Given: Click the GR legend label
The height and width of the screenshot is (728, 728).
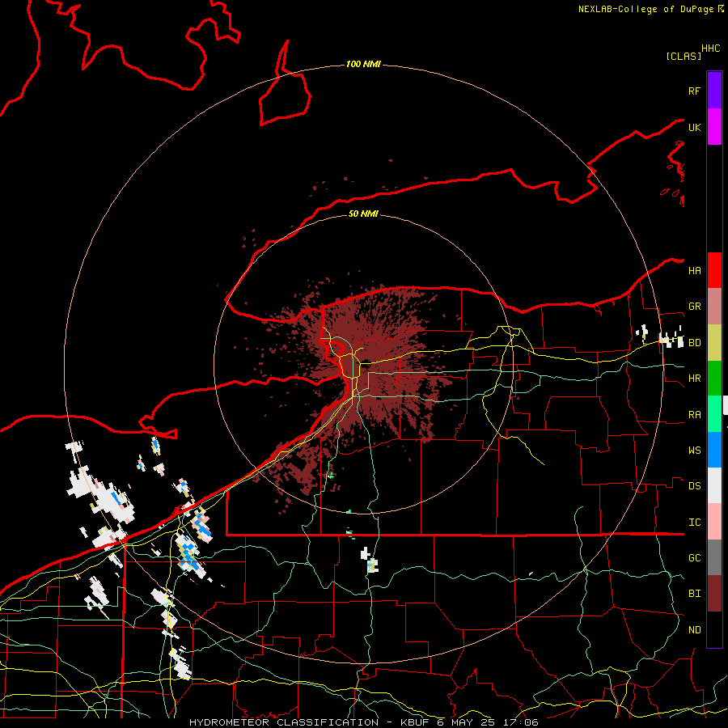Looking at the screenshot, I should tap(694, 307).
